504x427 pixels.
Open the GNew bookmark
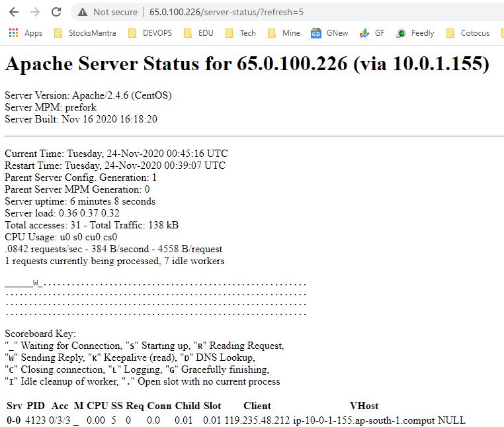[x=329, y=33]
